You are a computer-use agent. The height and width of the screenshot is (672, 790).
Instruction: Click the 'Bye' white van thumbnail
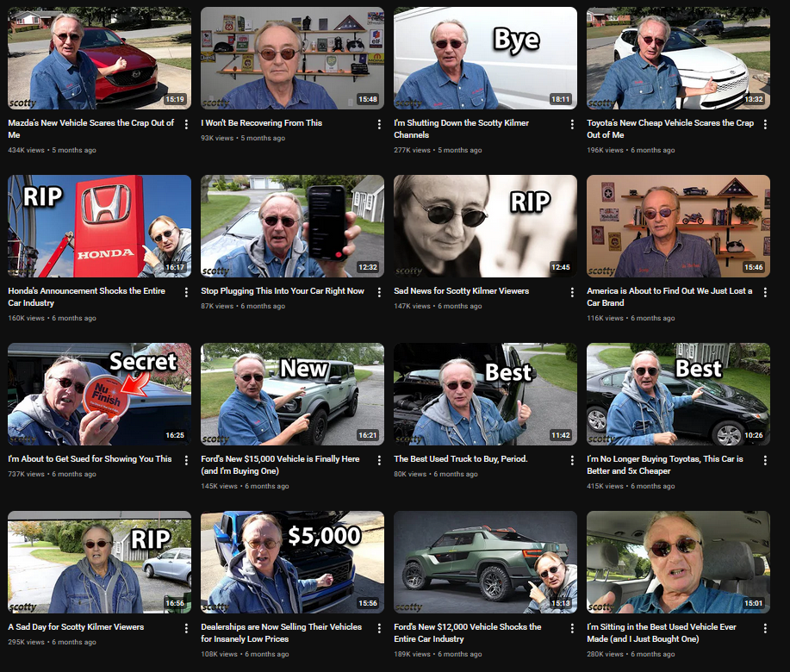point(485,58)
